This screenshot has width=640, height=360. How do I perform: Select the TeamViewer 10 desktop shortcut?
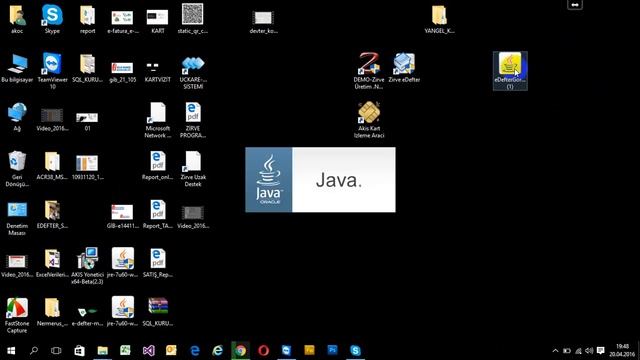52,71
